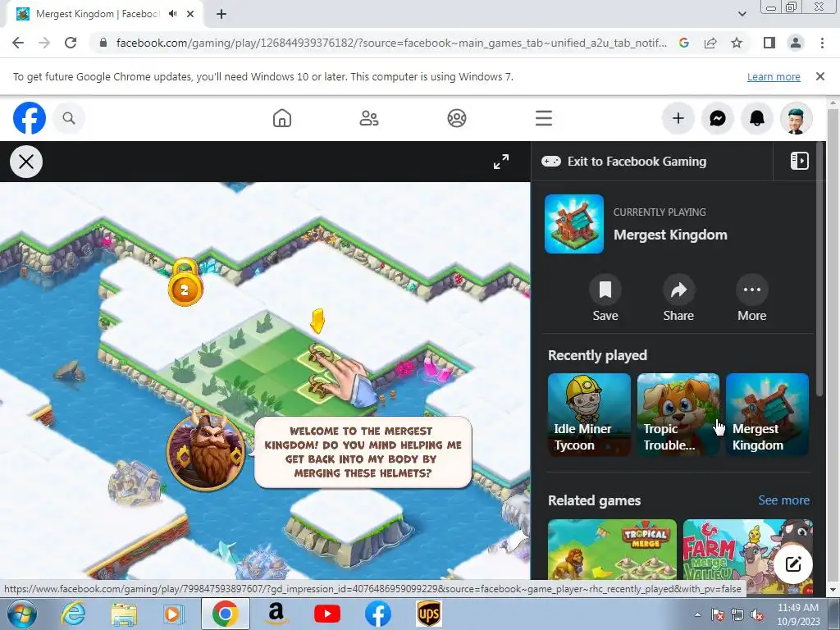
Task: Open the Groups icon in navigation bar
Action: [457, 118]
